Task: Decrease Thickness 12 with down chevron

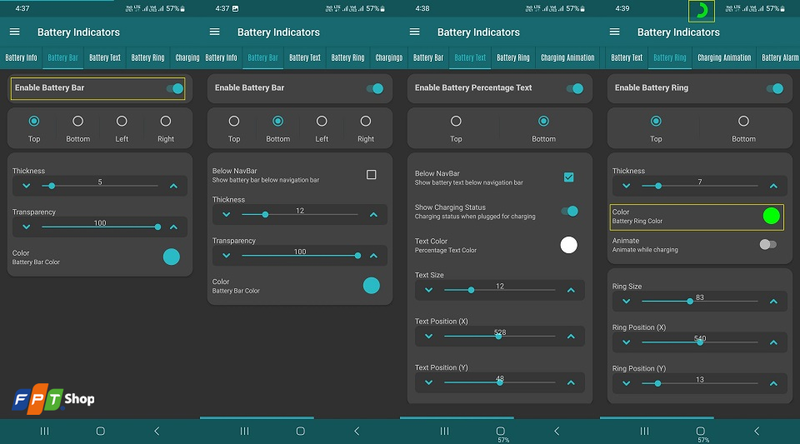Action: (226, 214)
